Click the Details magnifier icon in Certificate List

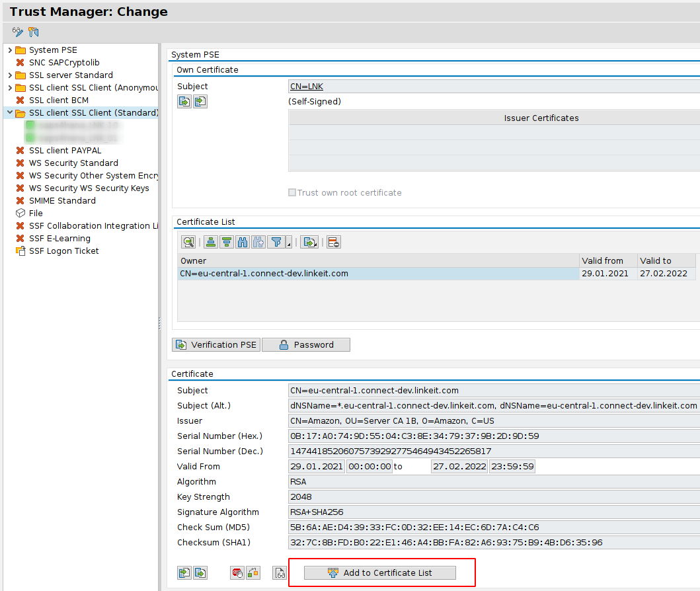188,242
